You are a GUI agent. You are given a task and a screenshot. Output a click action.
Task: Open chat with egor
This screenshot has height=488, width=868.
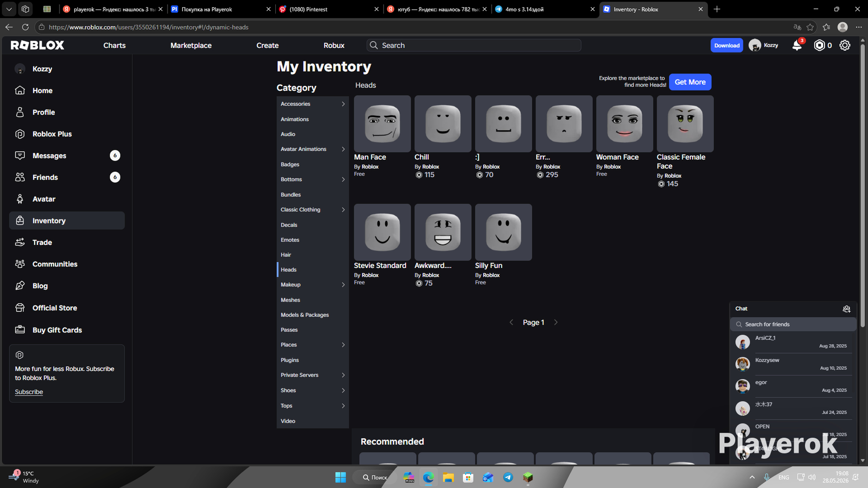coord(793,386)
